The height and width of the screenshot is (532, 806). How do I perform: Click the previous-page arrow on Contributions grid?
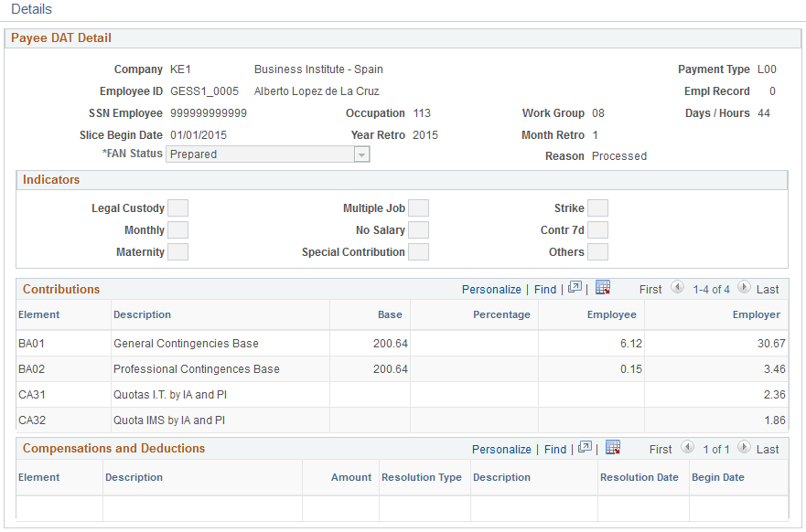coord(678,288)
